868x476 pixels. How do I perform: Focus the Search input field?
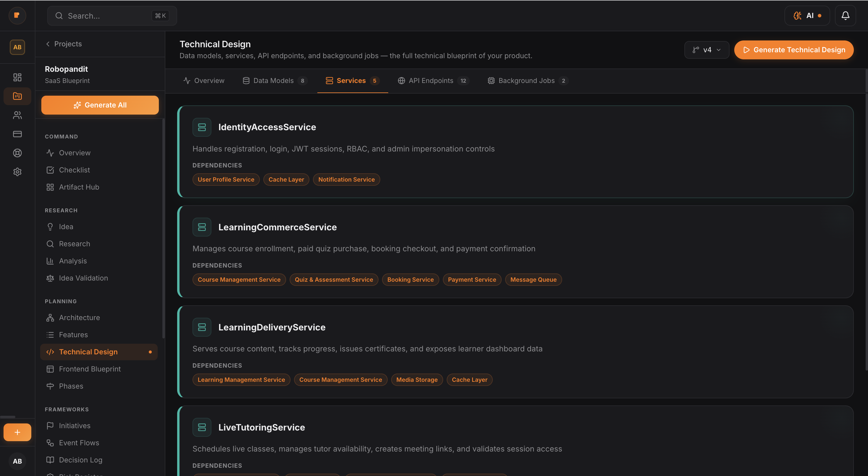pyautogui.click(x=108, y=16)
